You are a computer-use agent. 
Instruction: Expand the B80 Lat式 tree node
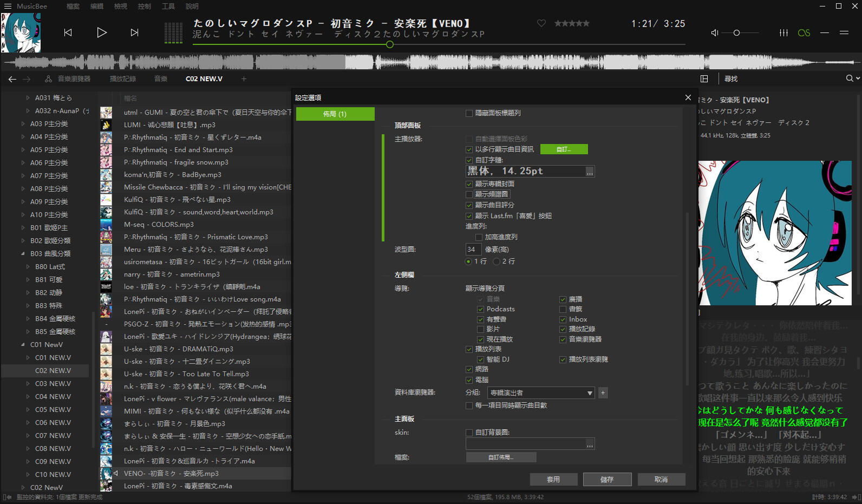[28, 267]
